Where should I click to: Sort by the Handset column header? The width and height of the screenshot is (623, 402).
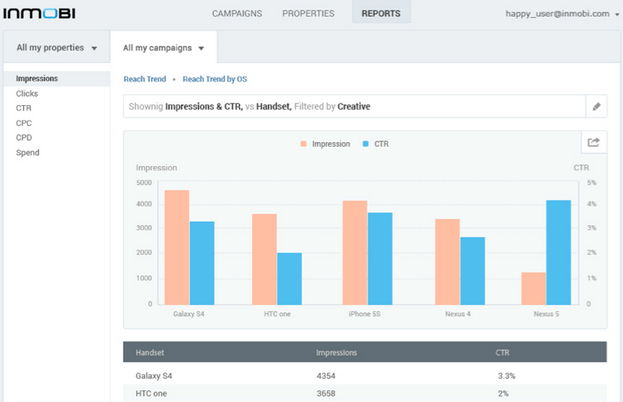tap(150, 352)
